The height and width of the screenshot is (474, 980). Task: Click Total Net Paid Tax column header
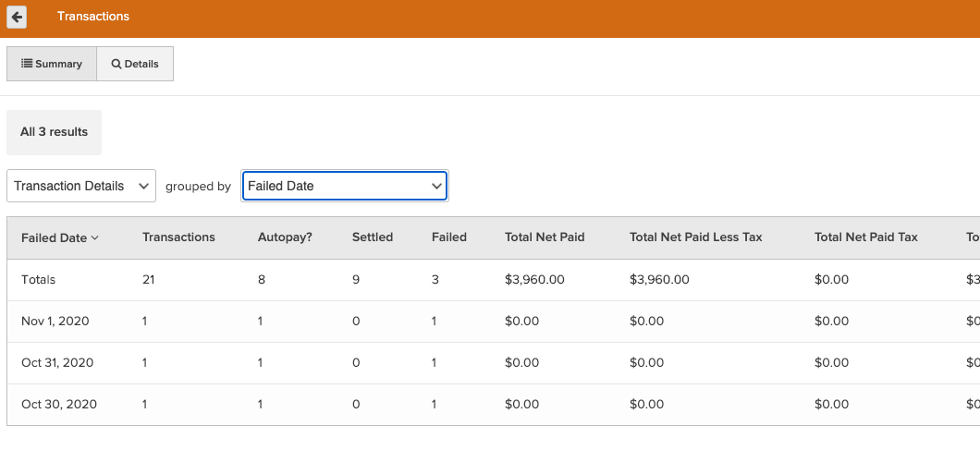tap(865, 237)
